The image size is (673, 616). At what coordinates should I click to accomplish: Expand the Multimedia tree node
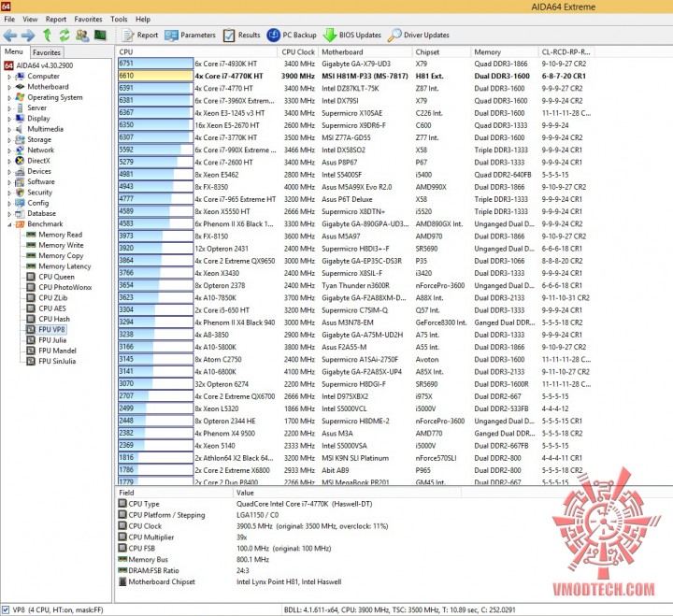[x=9, y=129]
